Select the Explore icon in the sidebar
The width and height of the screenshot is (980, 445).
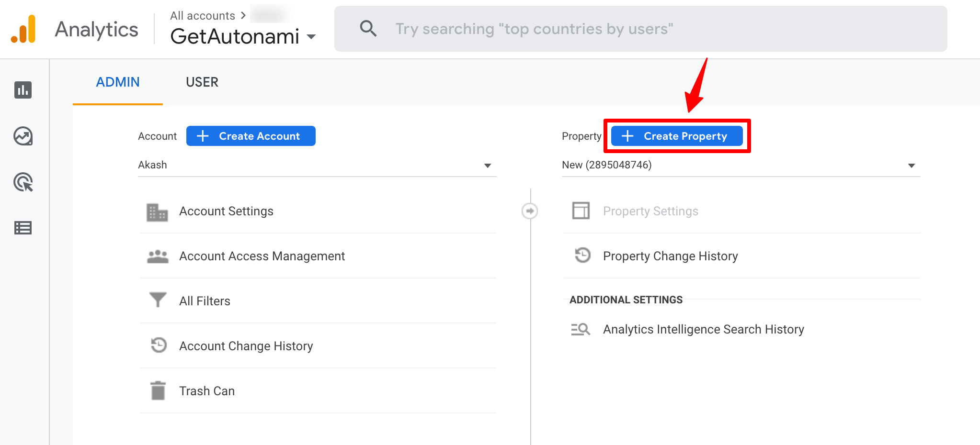point(23,136)
